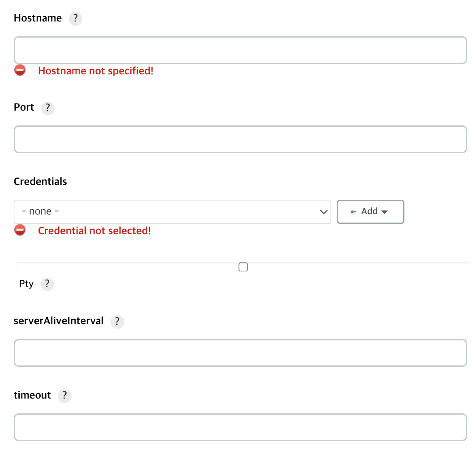
Task: Select the serverAliveInterval input field
Action: 240,353
